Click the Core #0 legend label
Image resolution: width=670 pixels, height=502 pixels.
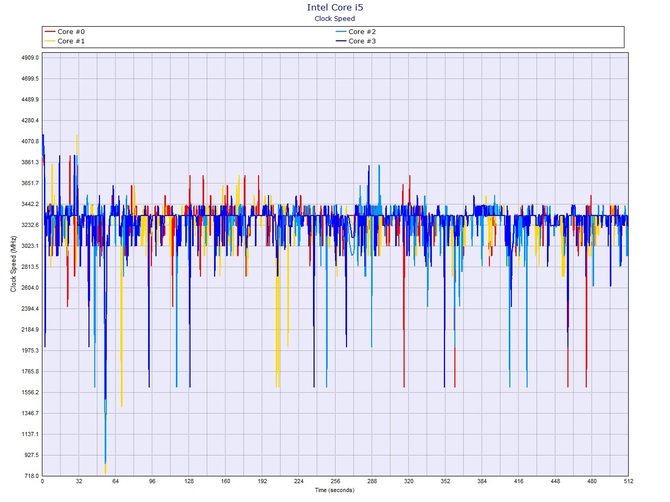(x=71, y=32)
